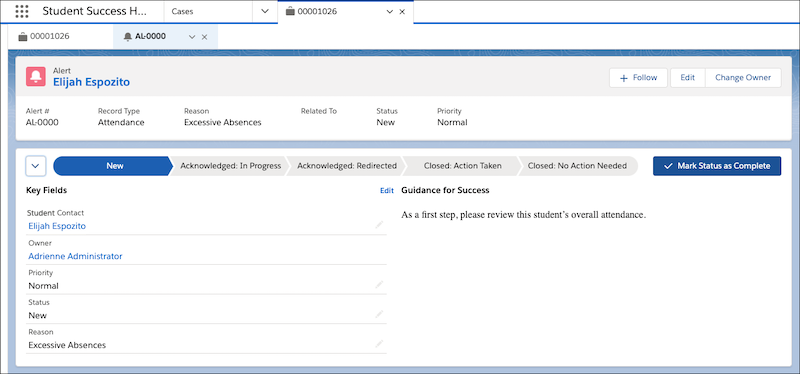
Task: Click Mark Status as Complete
Action: click(717, 166)
